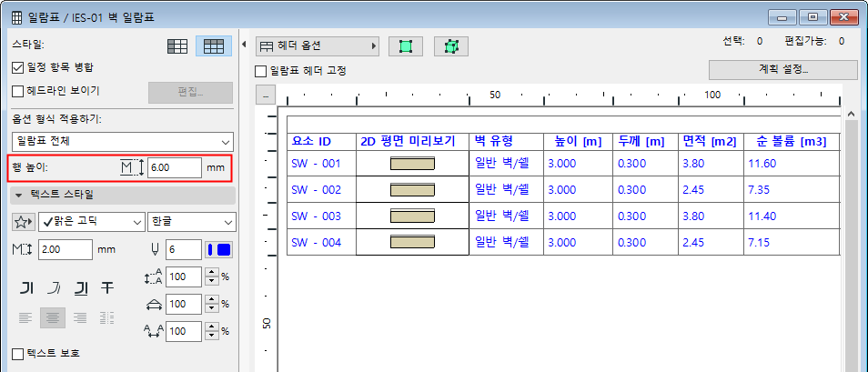This screenshot has width=868, height=372.
Task: Click the ruler corner button with dots
Action: click(266, 96)
